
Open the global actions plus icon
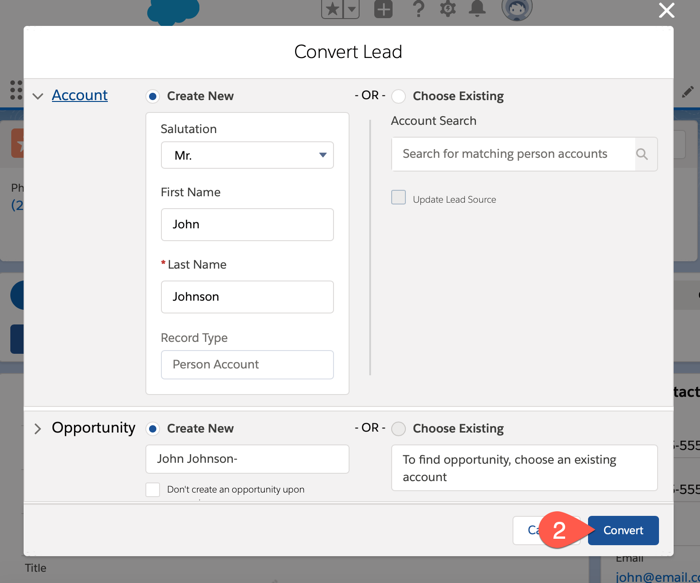point(383,9)
